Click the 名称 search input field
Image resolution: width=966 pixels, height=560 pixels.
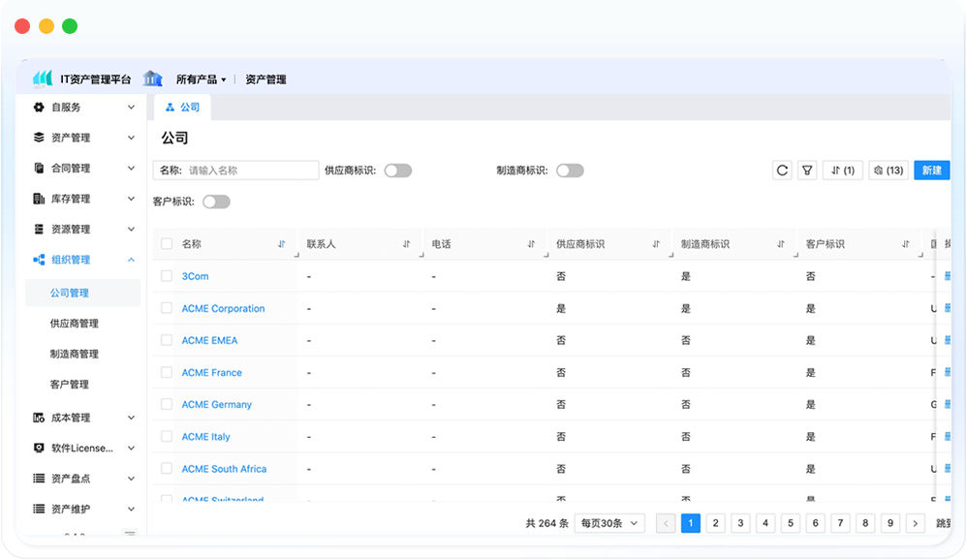point(251,171)
